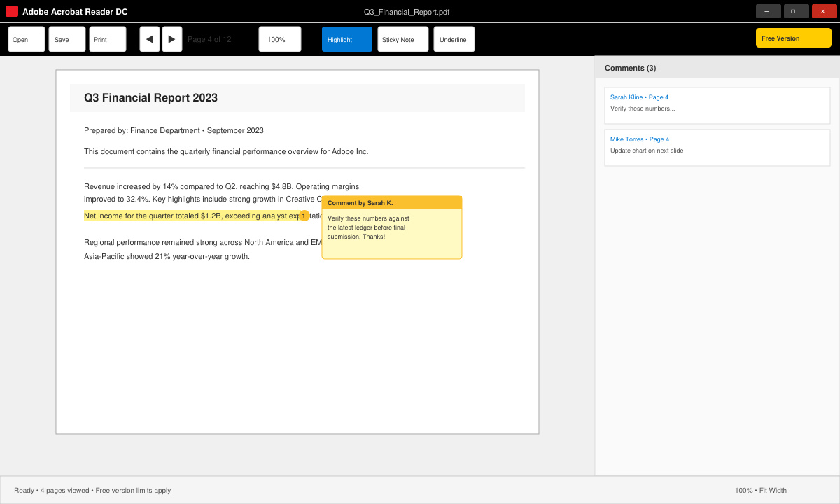Click the Ready status bar message
Image resolution: width=840 pixels, height=504 pixels.
[92, 490]
